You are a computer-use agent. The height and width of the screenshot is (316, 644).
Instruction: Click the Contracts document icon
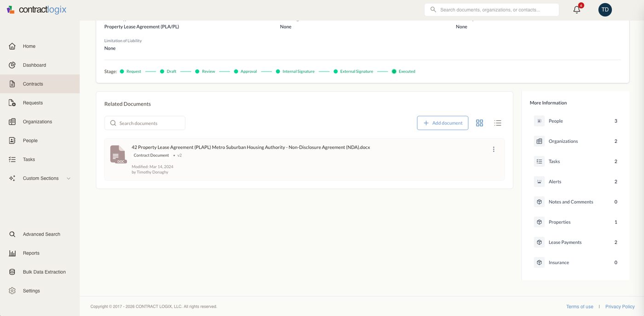point(12,84)
